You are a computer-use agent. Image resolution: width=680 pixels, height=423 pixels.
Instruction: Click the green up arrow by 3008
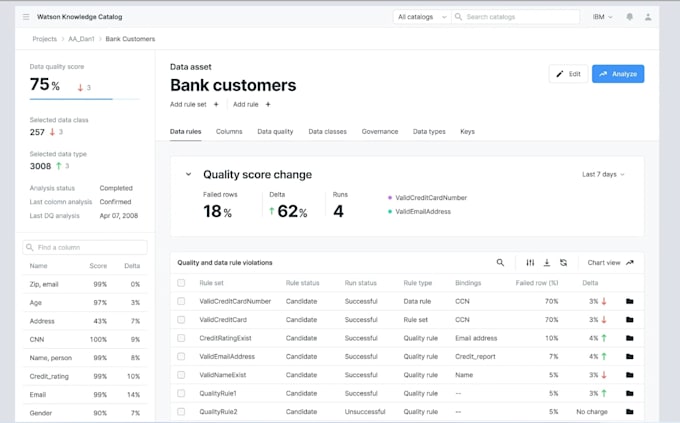[x=59, y=166]
